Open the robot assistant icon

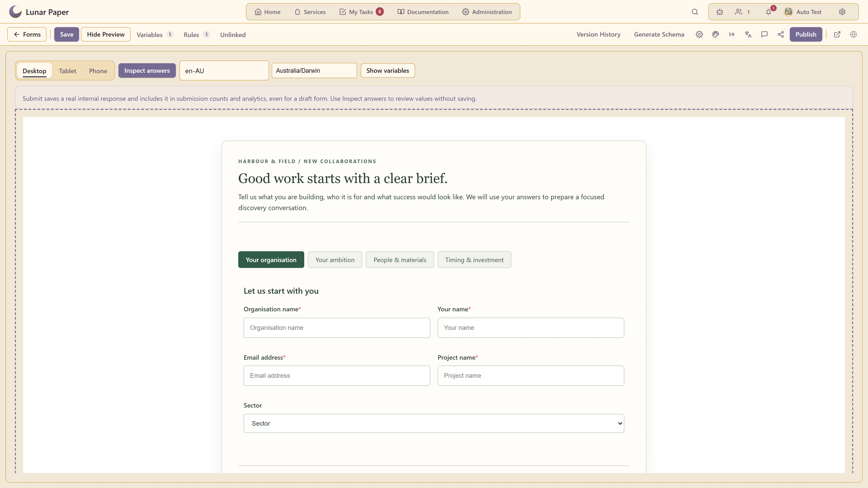point(719,12)
